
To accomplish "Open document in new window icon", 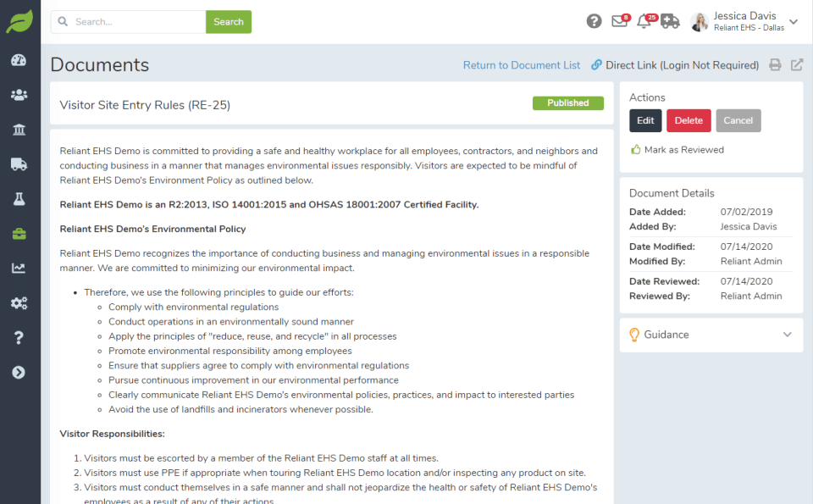I will [797, 65].
